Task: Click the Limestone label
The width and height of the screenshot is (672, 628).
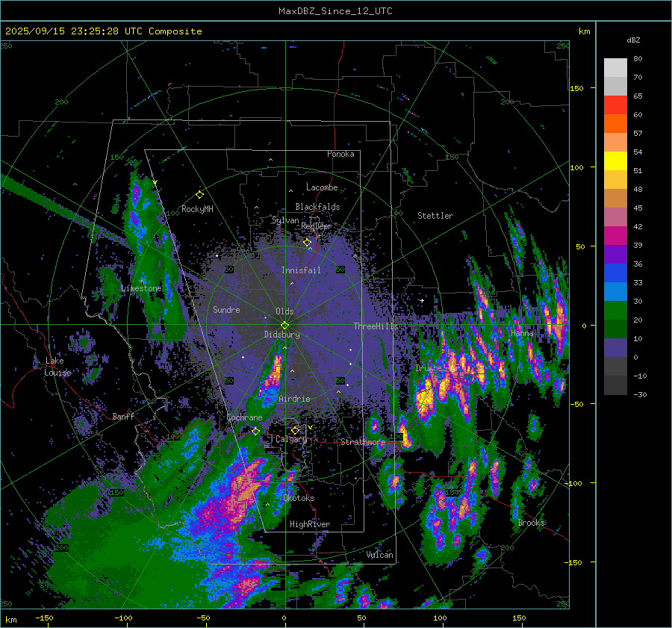Action: click(x=141, y=288)
